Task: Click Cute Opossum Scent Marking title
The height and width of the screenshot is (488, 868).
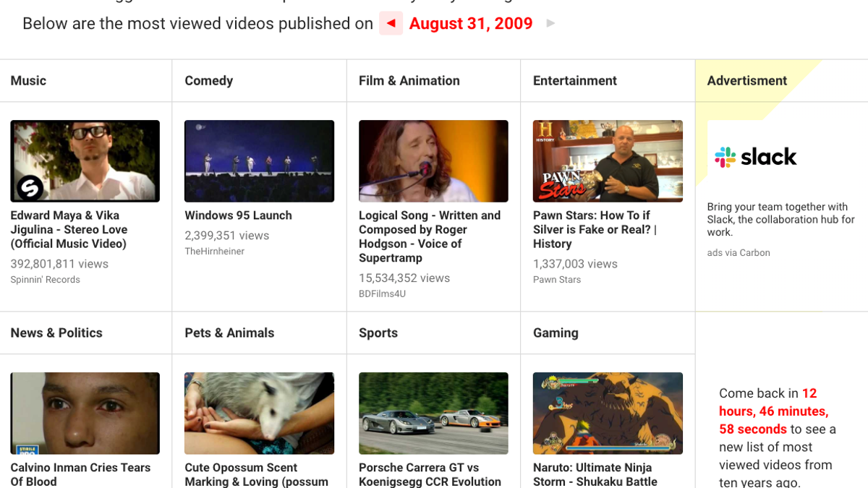Action: 256,474
